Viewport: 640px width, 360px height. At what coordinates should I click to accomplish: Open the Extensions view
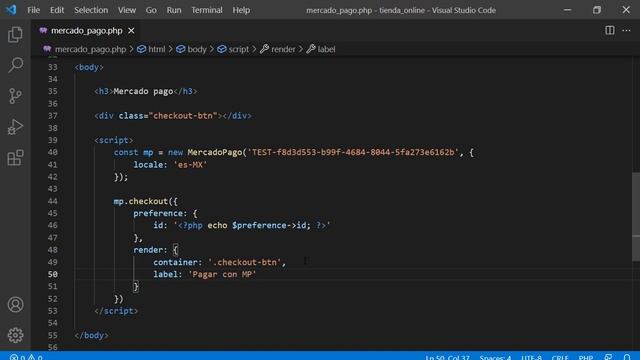pyautogui.click(x=15, y=158)
